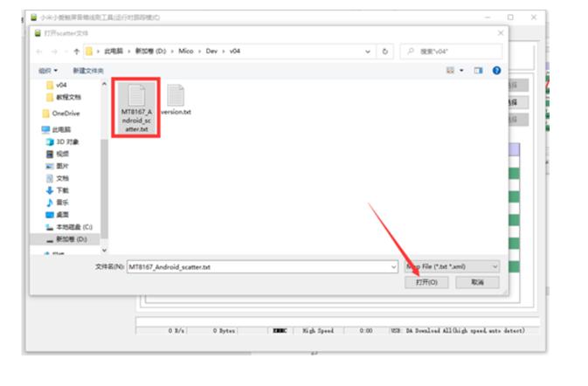Viewport: 588px width, 386px height.
Task: Click the 取消 cancel button
Action: click(477, 282)
